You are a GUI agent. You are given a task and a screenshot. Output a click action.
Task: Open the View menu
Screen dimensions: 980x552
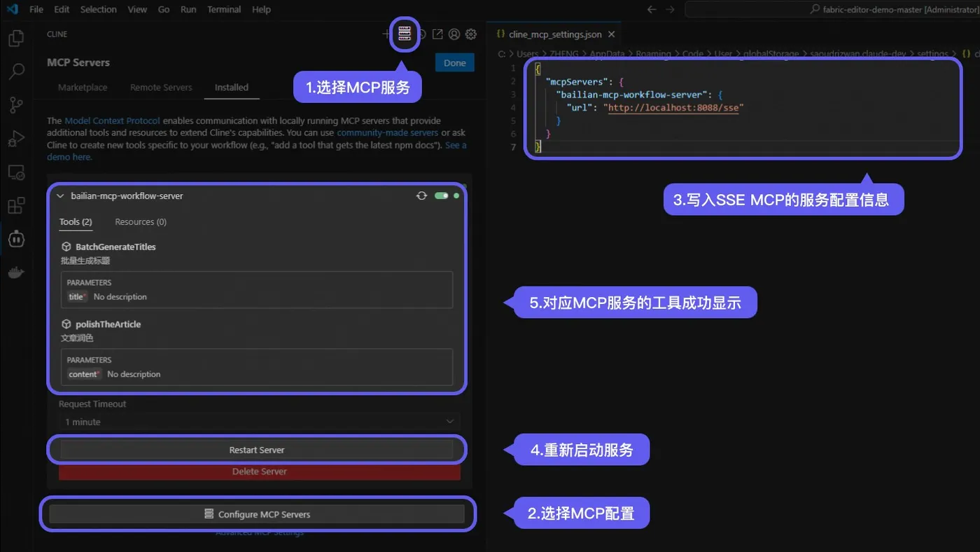(137, 9)
